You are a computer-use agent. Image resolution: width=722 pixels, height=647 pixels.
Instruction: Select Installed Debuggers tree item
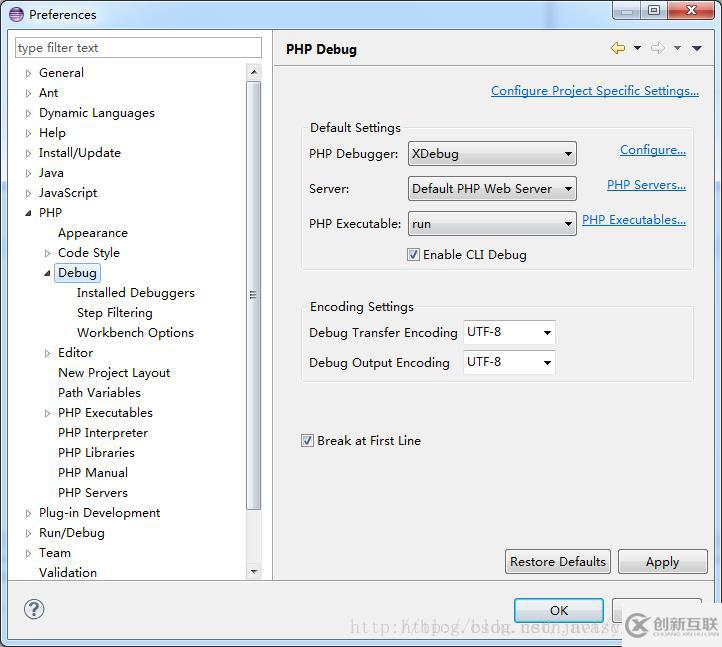136,293
